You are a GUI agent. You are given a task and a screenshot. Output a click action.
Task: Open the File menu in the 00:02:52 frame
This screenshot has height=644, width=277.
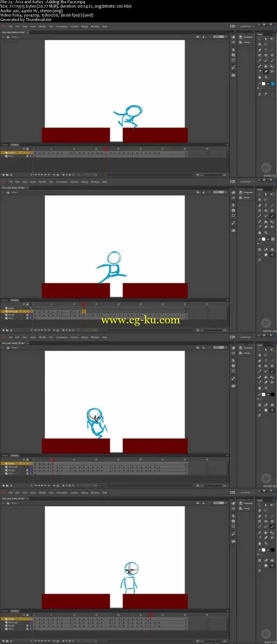(x=11, y=26)
